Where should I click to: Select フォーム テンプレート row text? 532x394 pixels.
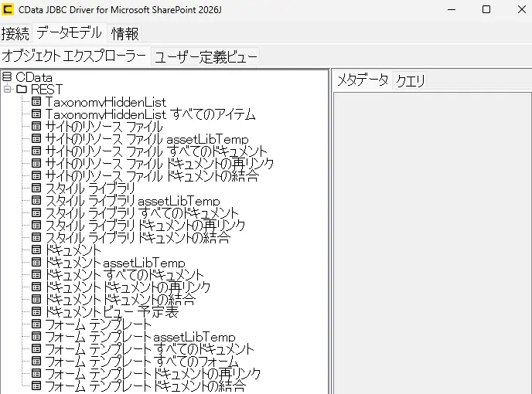click(x=98, y=324)
